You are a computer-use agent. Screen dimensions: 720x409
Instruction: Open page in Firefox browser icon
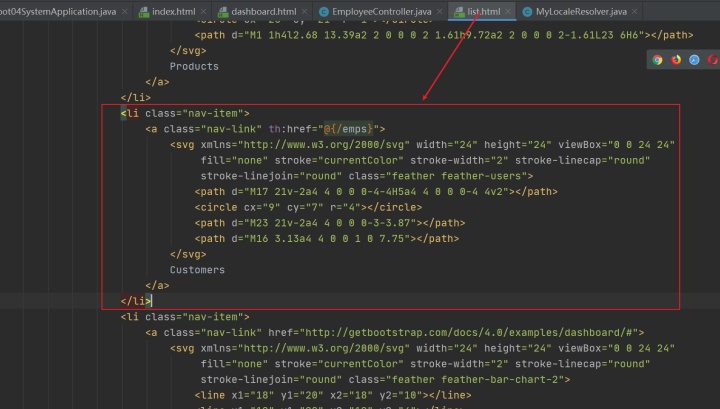coord(676,60)
